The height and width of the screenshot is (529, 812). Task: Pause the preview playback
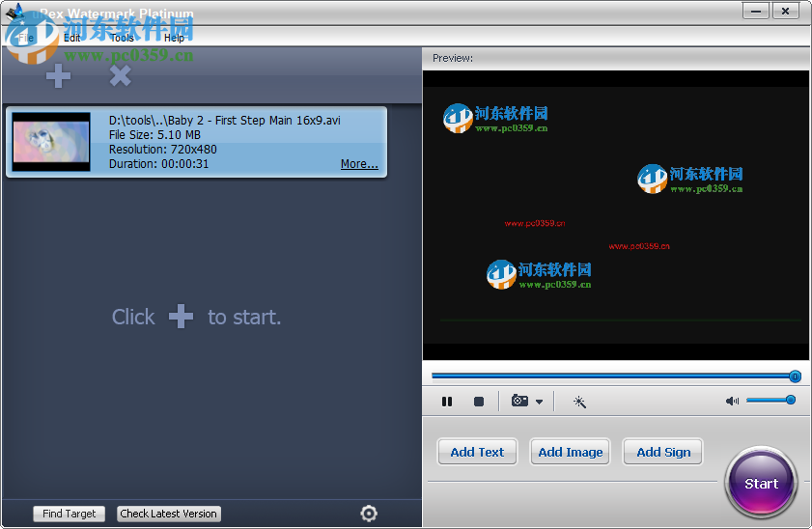(x=447, y=402)
